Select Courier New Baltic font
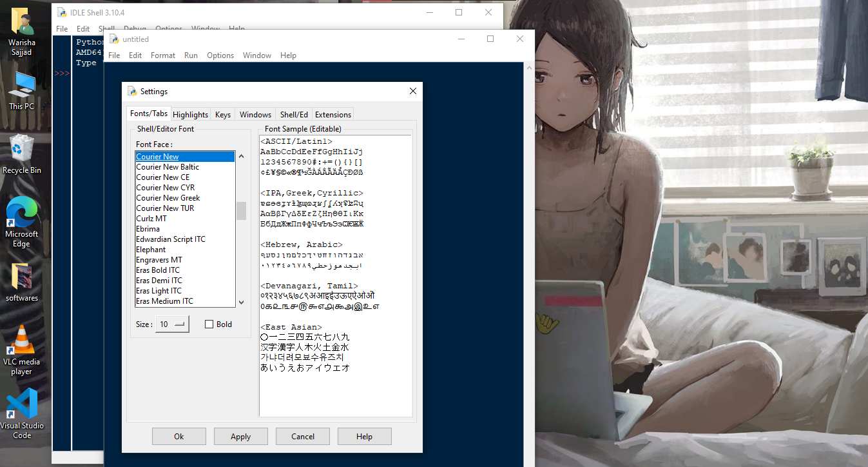The width and height of the screenshot is (868, 467). click(x=186, y=167)
